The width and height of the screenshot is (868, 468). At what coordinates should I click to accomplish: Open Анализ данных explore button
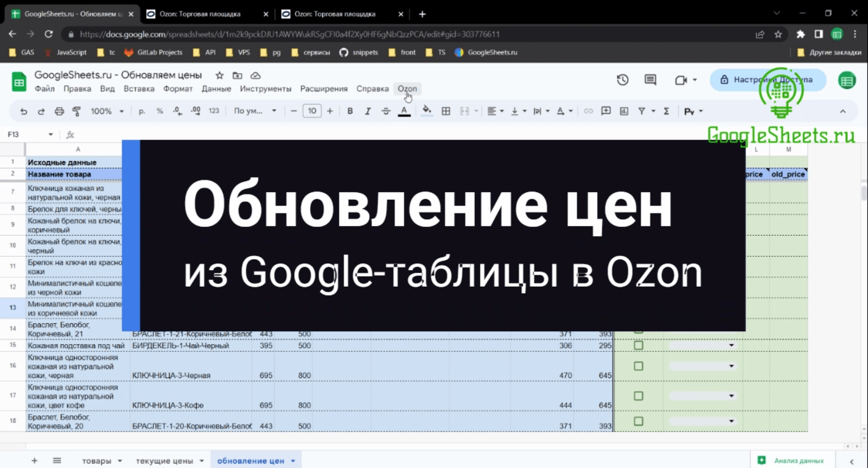click(x=792, y=460)
